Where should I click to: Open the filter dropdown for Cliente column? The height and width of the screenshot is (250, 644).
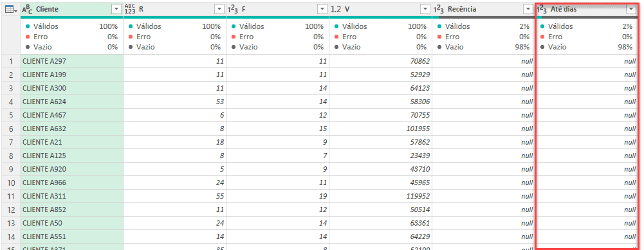click(116, 10)
